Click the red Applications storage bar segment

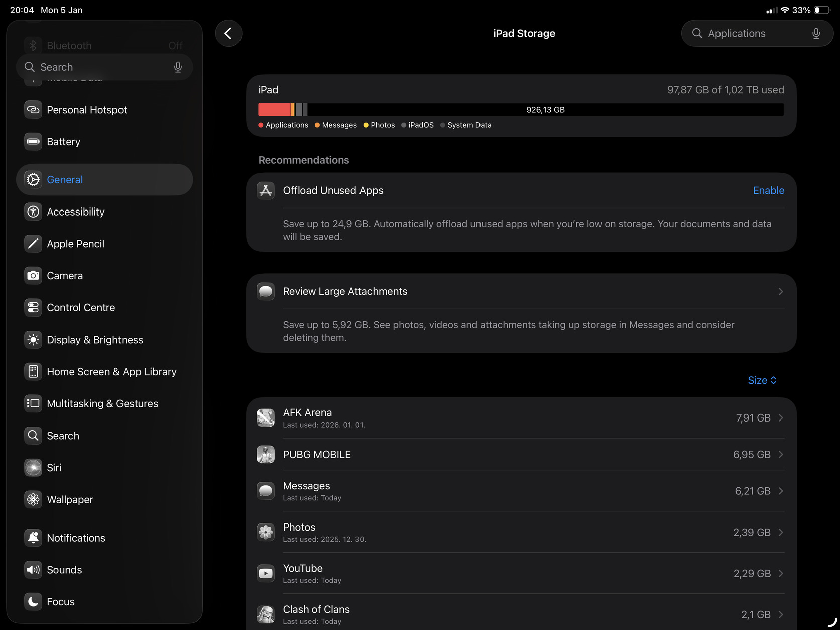274,110
